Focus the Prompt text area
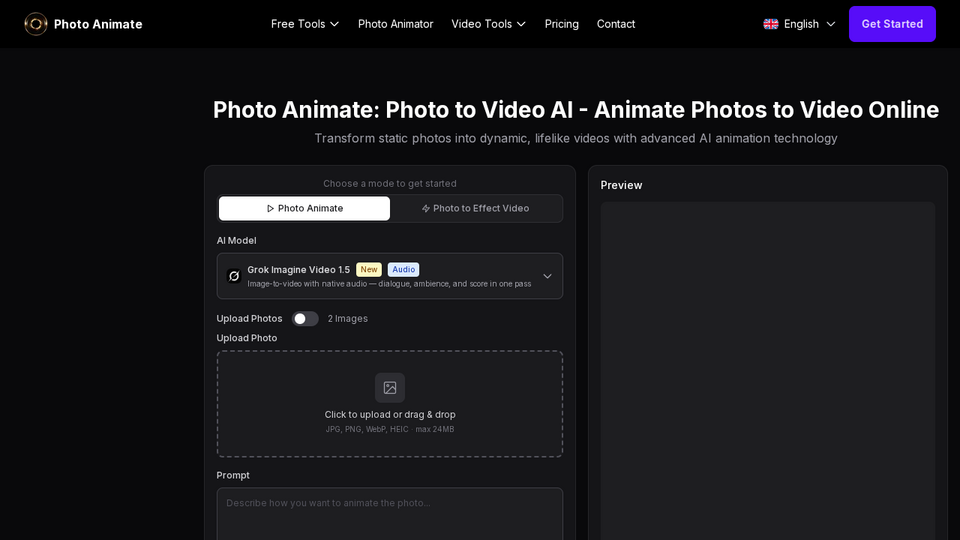The image size is (960, 540). click(x=390, y=514)
